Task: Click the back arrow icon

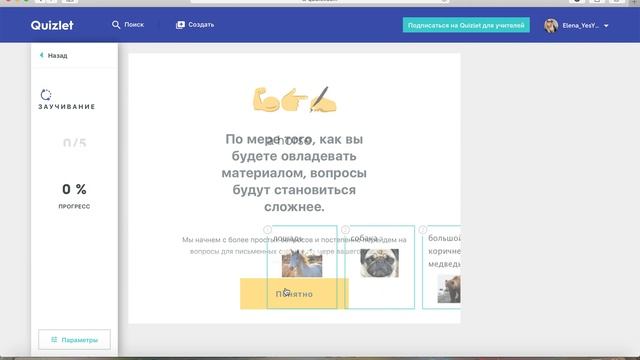Action: pos(41,55)
